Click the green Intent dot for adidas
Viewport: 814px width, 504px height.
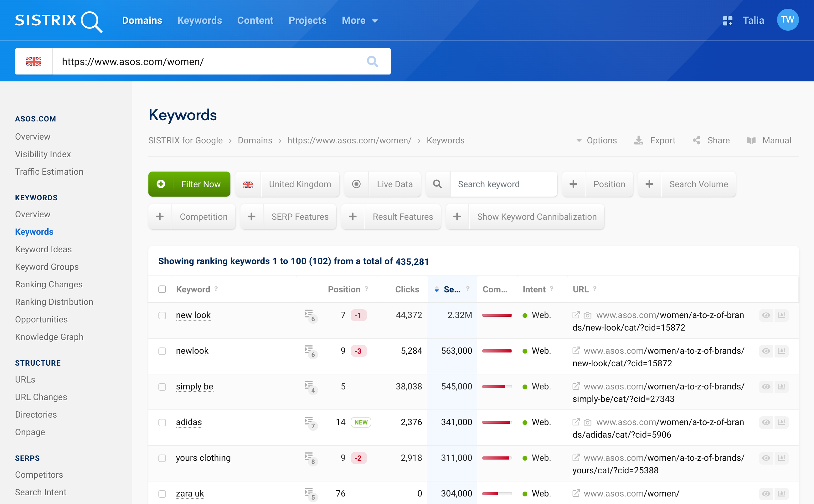click(525, 422)
